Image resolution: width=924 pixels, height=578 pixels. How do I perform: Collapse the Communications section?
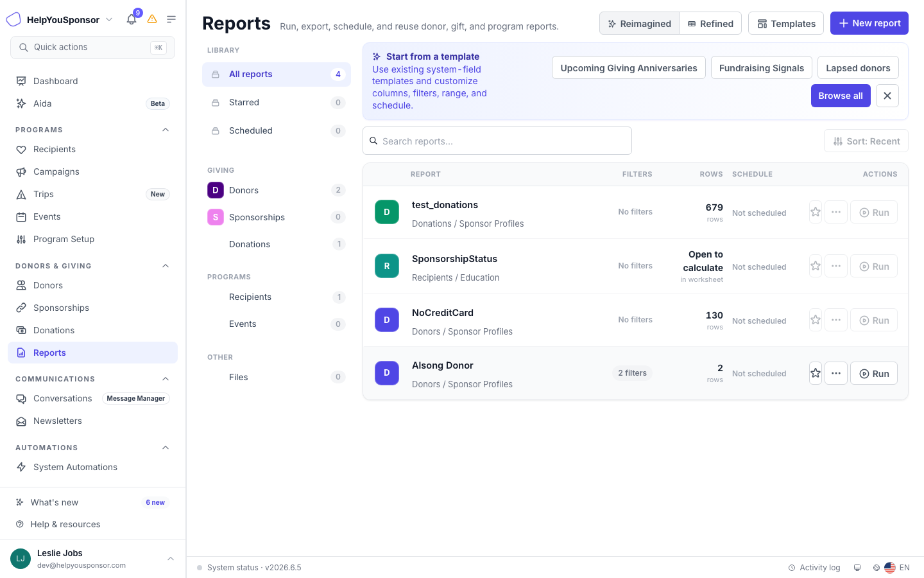[166, 379]
